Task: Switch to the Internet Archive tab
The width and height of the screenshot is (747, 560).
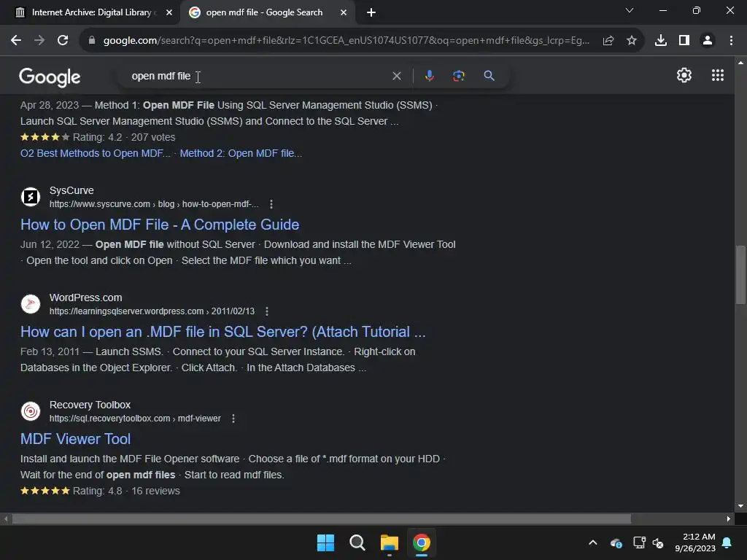Action: (x=90, y=12)
